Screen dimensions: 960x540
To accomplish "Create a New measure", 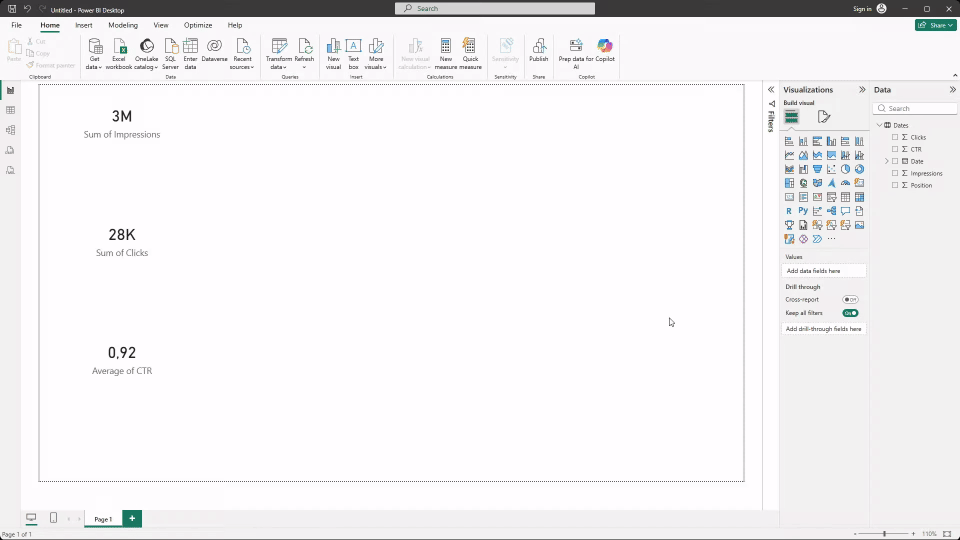I will (446, 54).
